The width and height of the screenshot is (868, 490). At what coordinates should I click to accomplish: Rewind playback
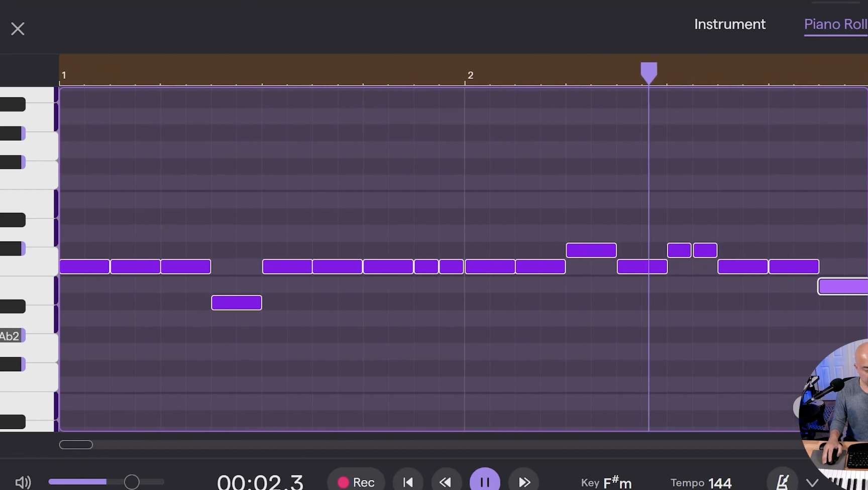tap(446, 482)
